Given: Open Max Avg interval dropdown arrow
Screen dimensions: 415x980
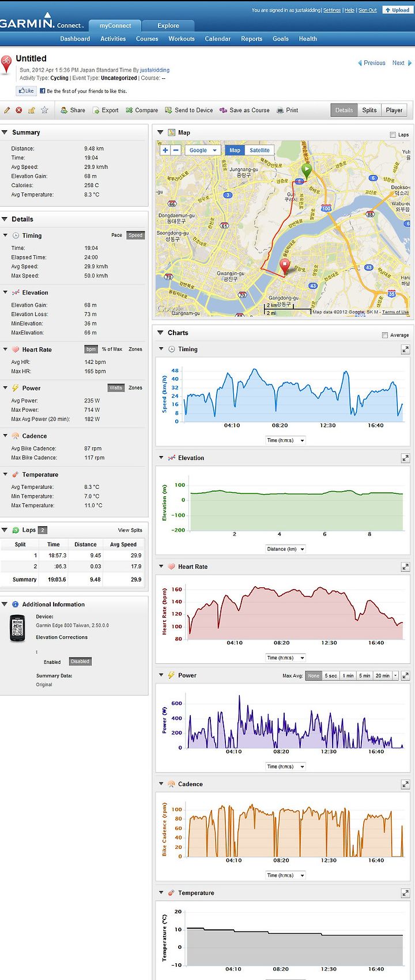Looking at the screenshot, I should click(x=395, y=675).
